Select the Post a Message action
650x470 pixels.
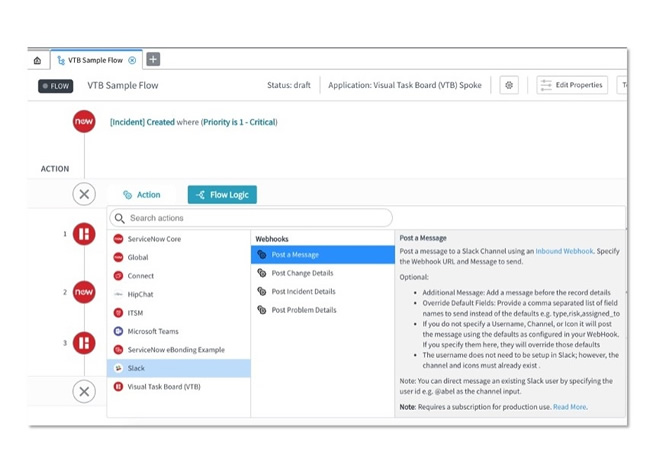click(x=323, y=255)
